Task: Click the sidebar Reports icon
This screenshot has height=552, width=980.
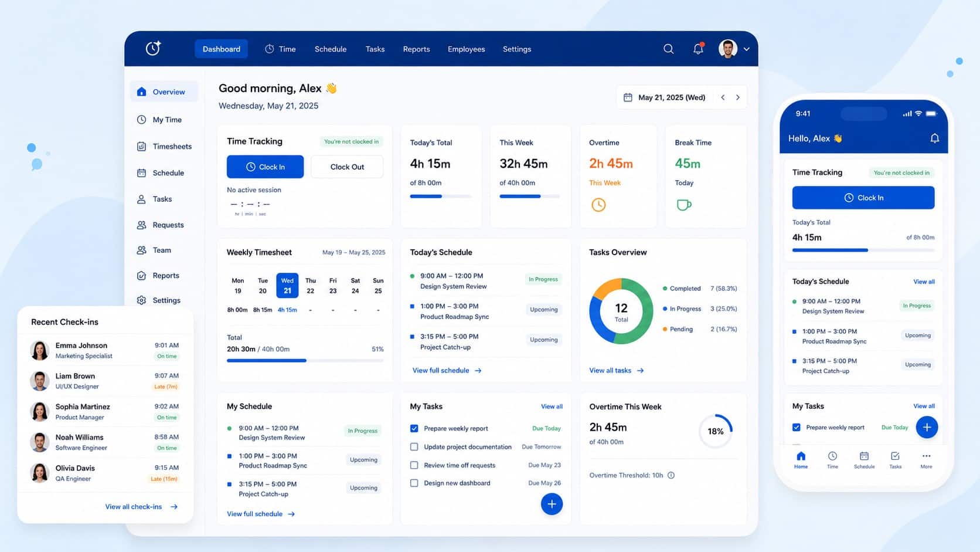Action: [x=141, y=276]
